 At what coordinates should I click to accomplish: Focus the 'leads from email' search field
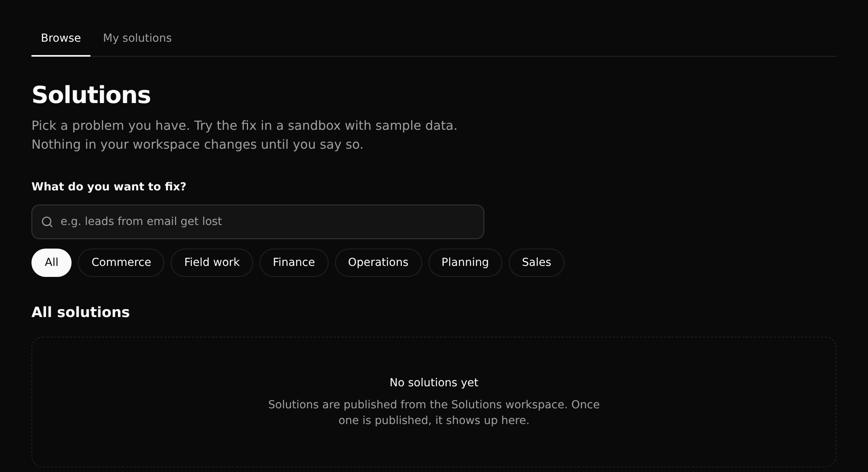pyautogui.click(x=257, y=222)
